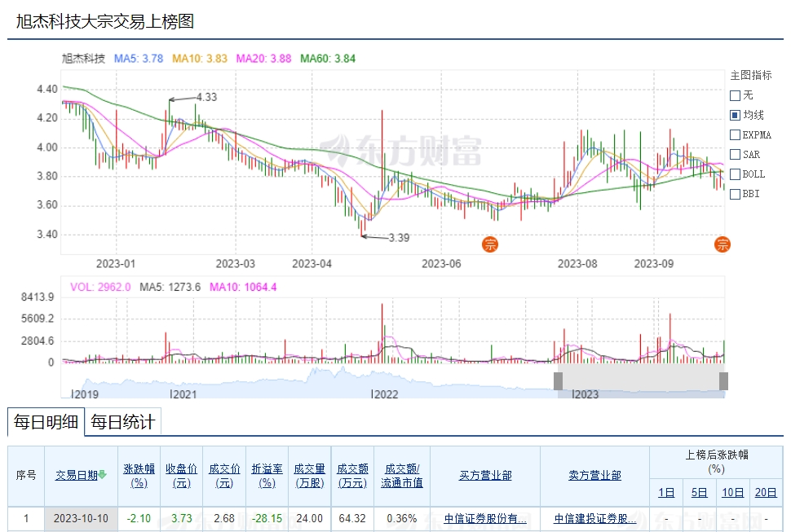The height and width of the screenshot is (532, 791).
Task: Open seller link 中信建投证券股...
Action: pyautogui.click(x=594, y=518)
